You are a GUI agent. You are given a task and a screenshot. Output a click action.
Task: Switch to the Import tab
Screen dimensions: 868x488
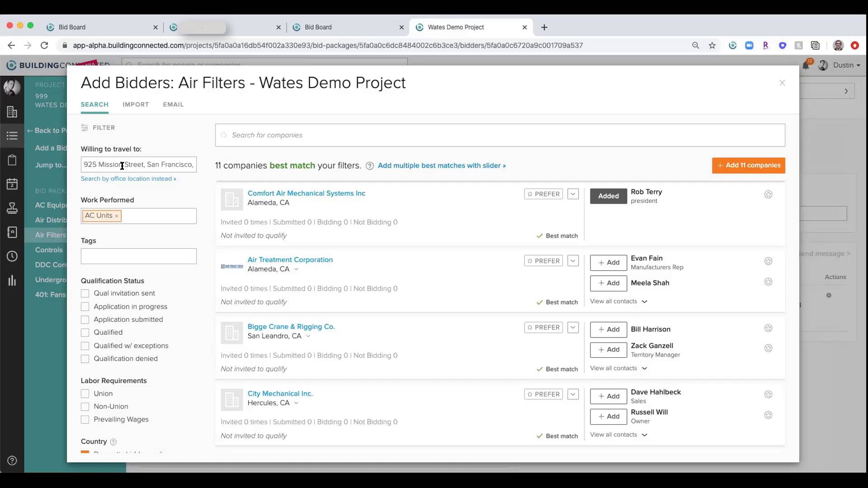point(136,104)
